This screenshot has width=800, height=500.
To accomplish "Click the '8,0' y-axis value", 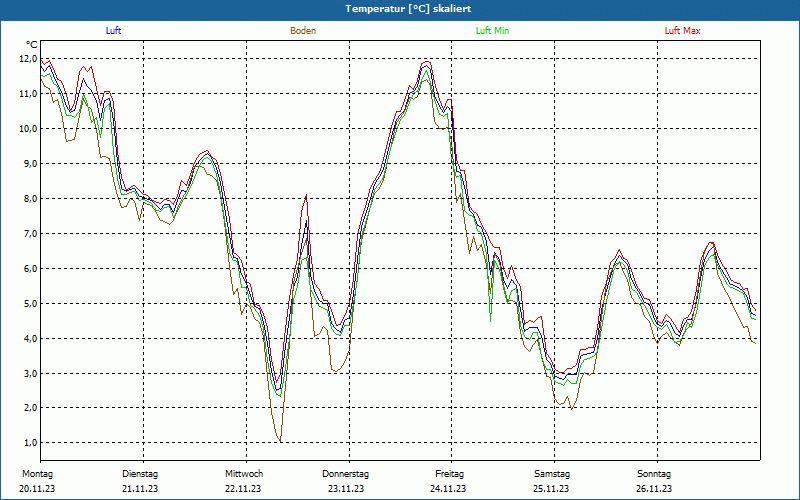I will tap(31, 198).
